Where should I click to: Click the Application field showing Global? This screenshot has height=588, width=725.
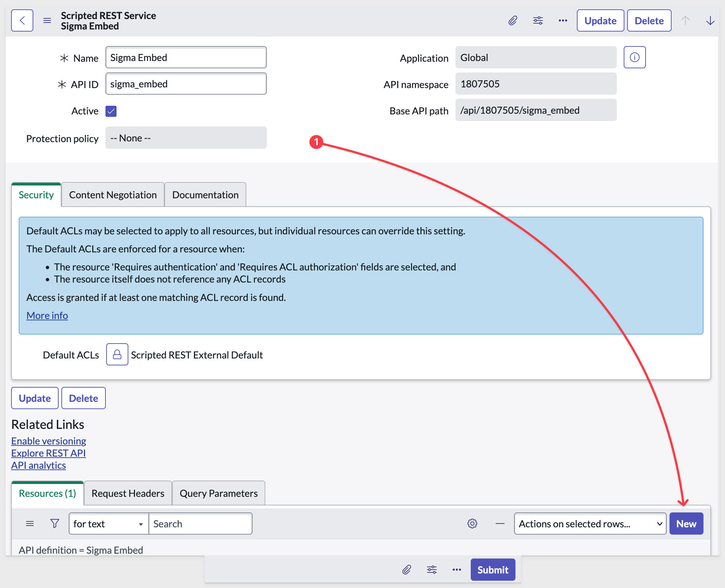click(x=536, y=58)
